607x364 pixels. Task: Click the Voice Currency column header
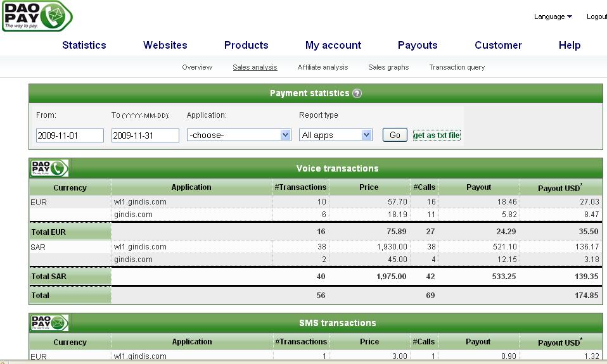(x=70, y=187)
